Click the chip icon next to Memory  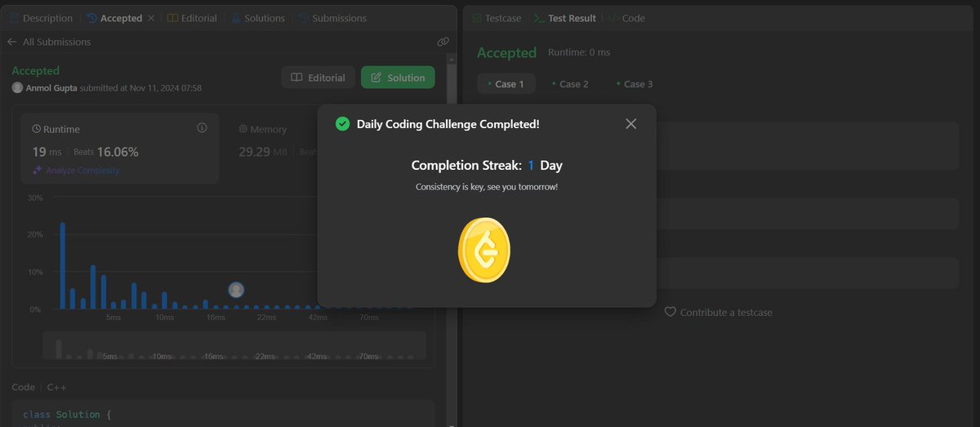point(243,129)
